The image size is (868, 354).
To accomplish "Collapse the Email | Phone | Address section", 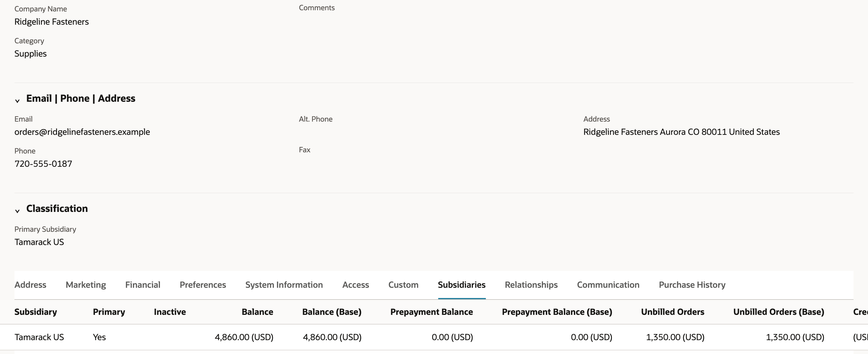I will [17, 101].
